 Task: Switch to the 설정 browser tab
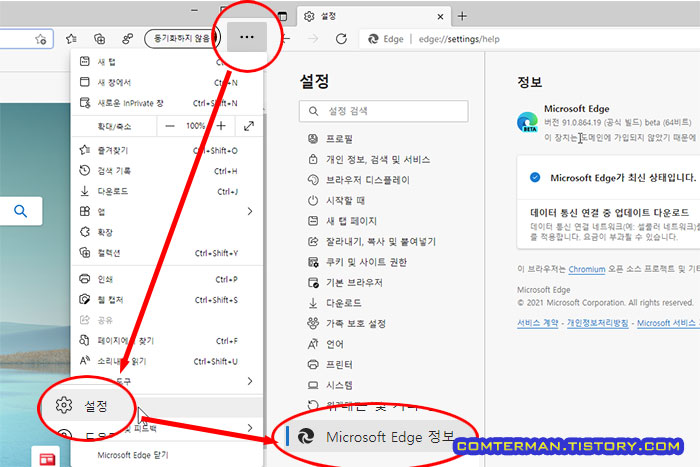(373, 17)
